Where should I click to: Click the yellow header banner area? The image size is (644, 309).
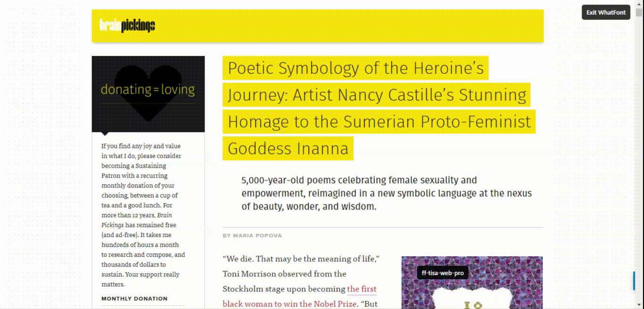(x=318, y=26)
